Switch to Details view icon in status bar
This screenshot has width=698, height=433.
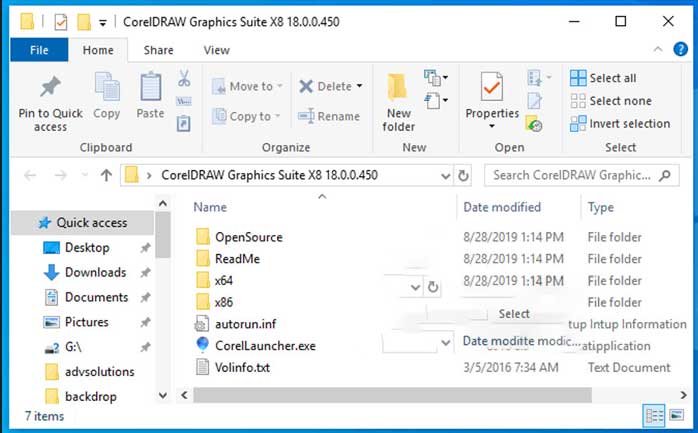pyautogui.click(x=654, y=416)
